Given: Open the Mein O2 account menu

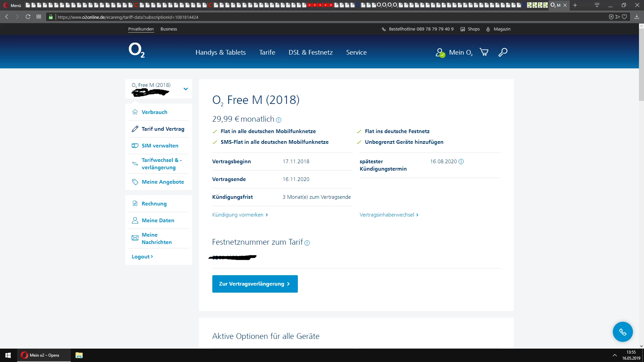Looking at the screenshot, I should [x=454, y=53].
